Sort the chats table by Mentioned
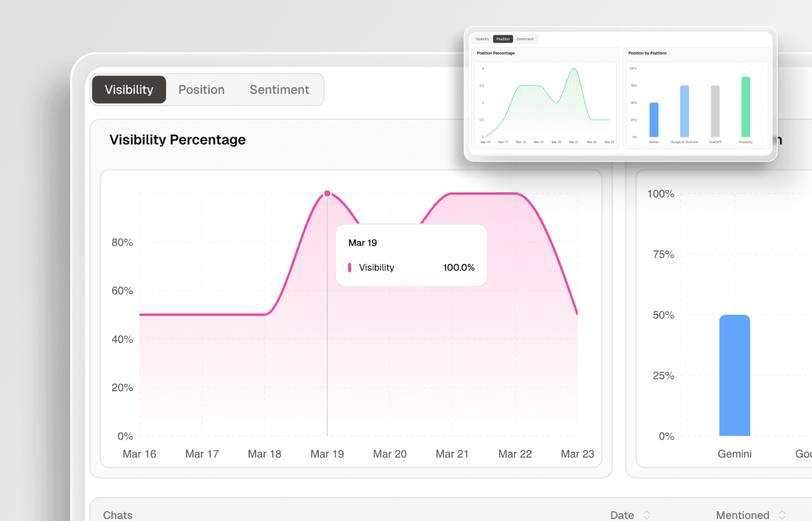The image size is (812, 521). tap(744, 514)
